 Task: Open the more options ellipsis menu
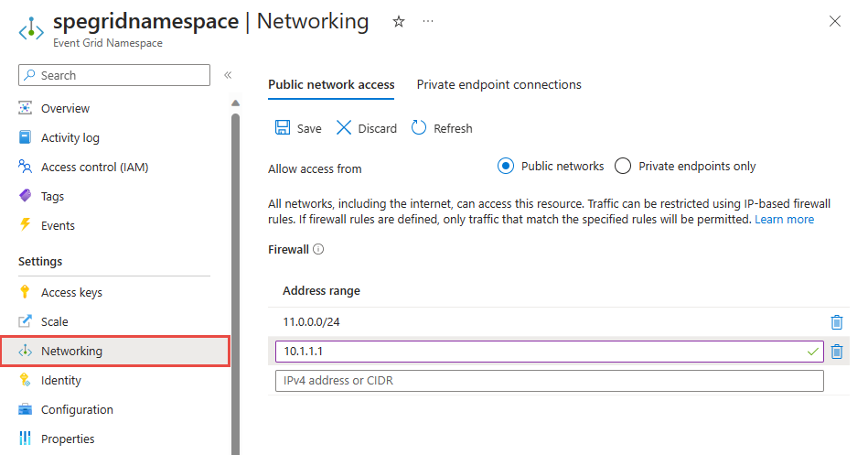(428, 22)
